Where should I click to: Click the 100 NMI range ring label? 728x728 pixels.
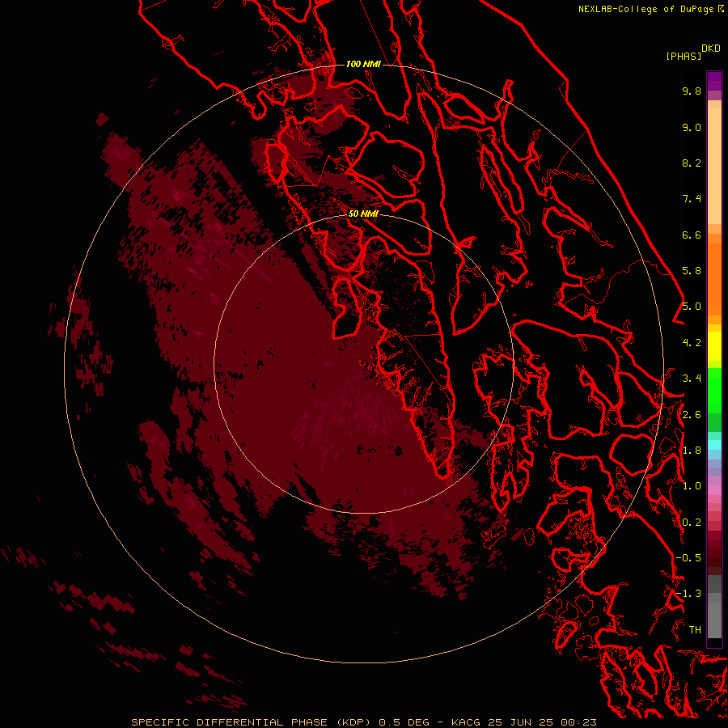(x=363, y=64)
